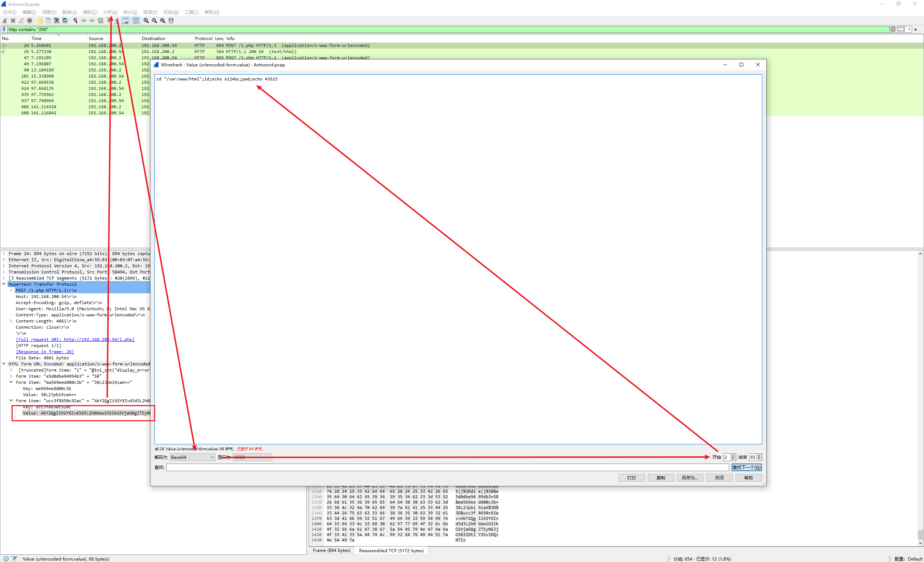Click the http contains "200" filter field
Image resolution: width=924 pixels, height=562 pixels.
[x=448, y=29]
